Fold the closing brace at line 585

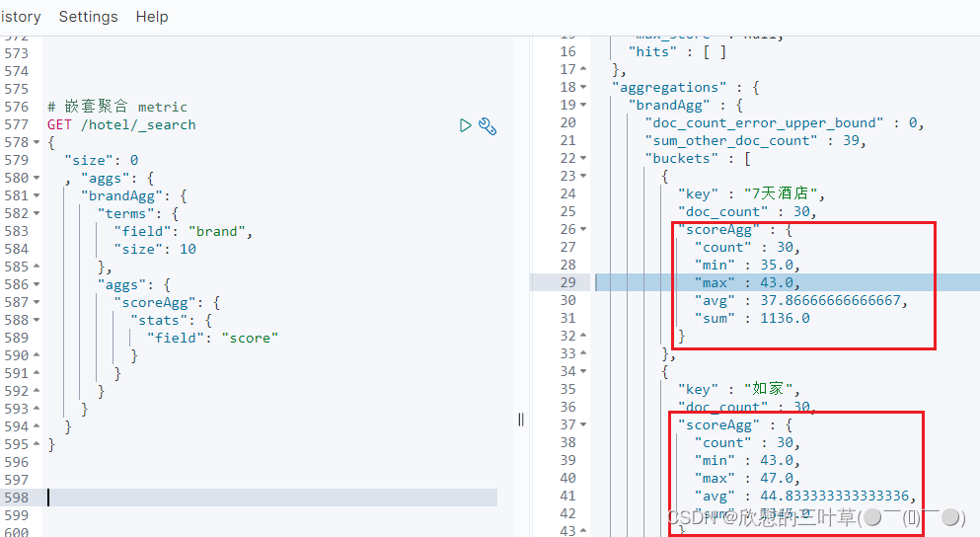(x=37, y=267)
